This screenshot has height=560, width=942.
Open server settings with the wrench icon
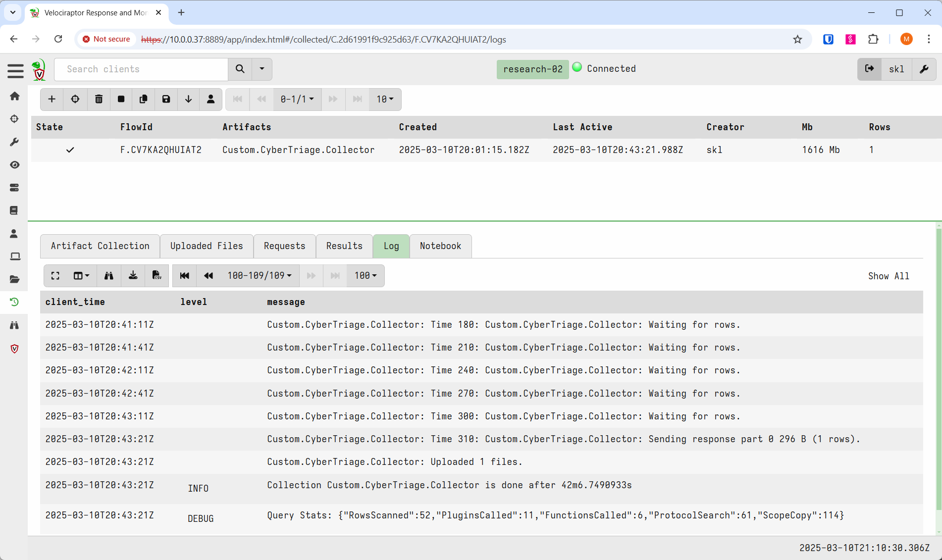pyautogui.click(x=924, y=69)
